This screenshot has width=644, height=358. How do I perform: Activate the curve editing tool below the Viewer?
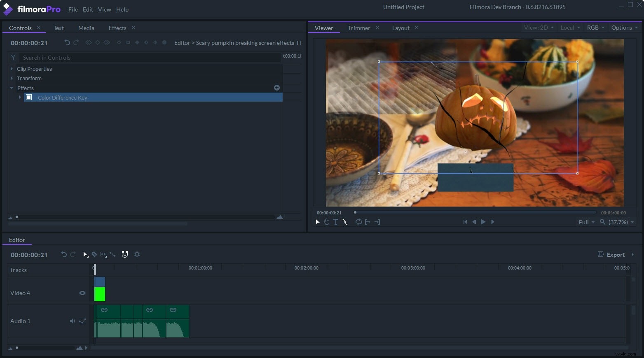[345, 223]
